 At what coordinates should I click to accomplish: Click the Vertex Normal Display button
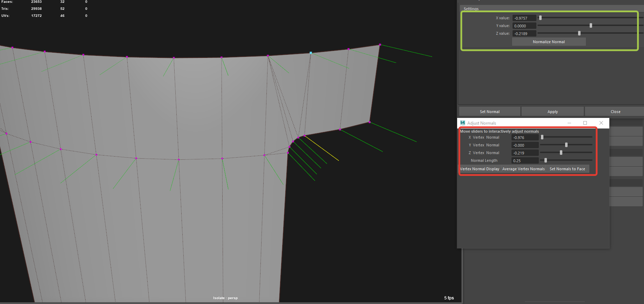tap(480, 169)
